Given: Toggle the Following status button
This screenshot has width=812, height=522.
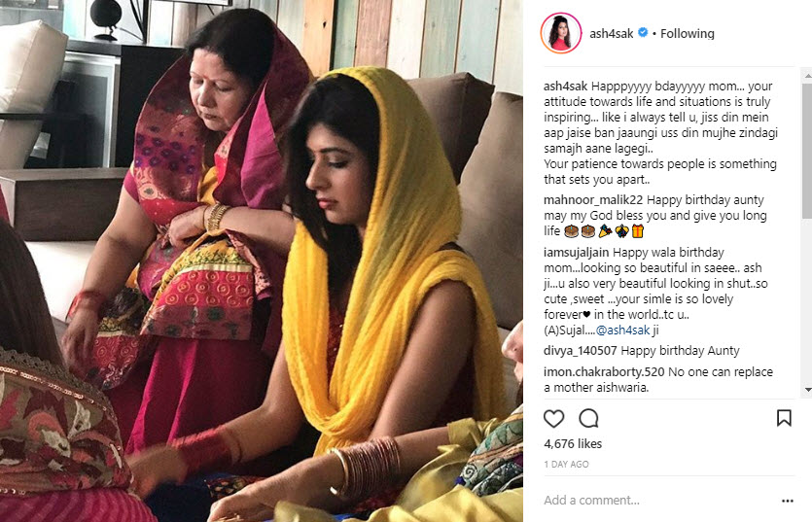Looking at the screenshot, I should point(688,34).
